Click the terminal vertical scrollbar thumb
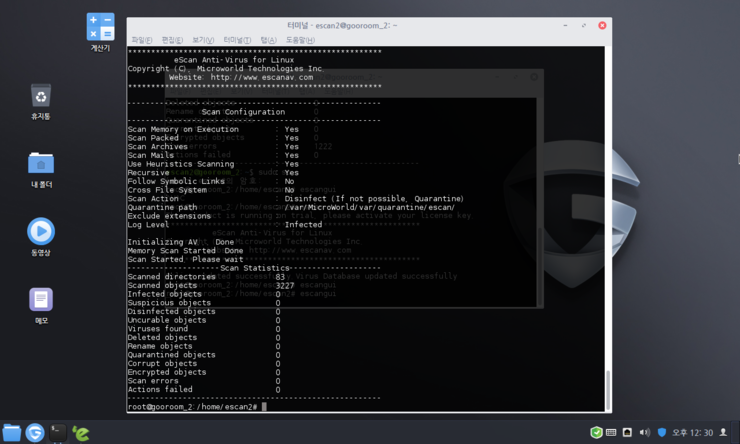 tap(608, 390)
